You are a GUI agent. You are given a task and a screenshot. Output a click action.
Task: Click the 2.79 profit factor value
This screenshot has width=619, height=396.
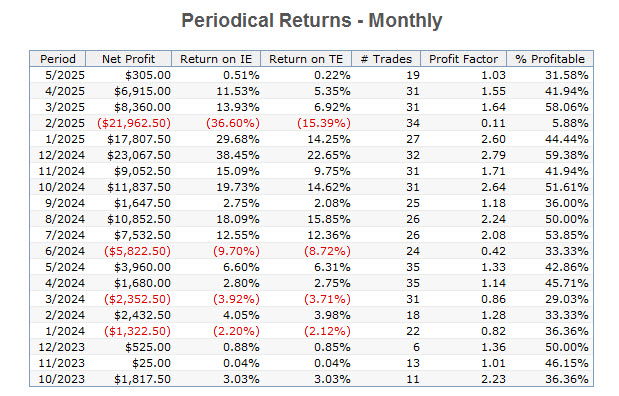(x=493, y=155)
